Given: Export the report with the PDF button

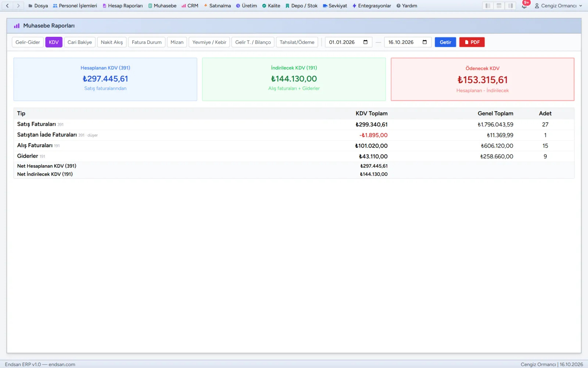Looking at the screenshot, I should pos(472,42).
